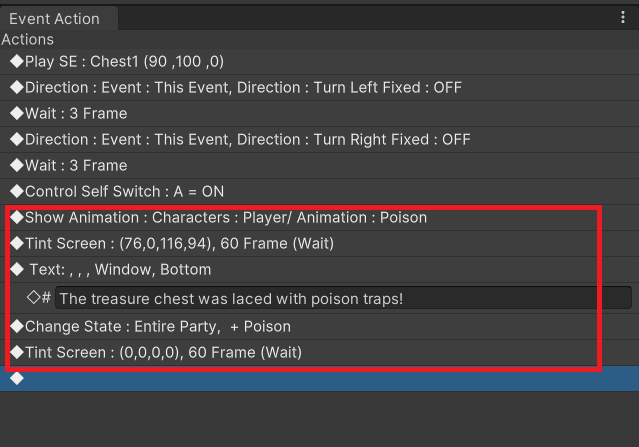Viewport: 639px width, 447px height.
Task: Click the diamond beside the Text Window command
Action: tap(16, 270)
